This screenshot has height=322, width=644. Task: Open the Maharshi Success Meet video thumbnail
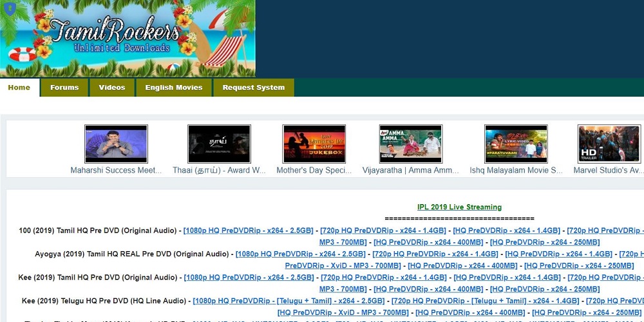116,144
